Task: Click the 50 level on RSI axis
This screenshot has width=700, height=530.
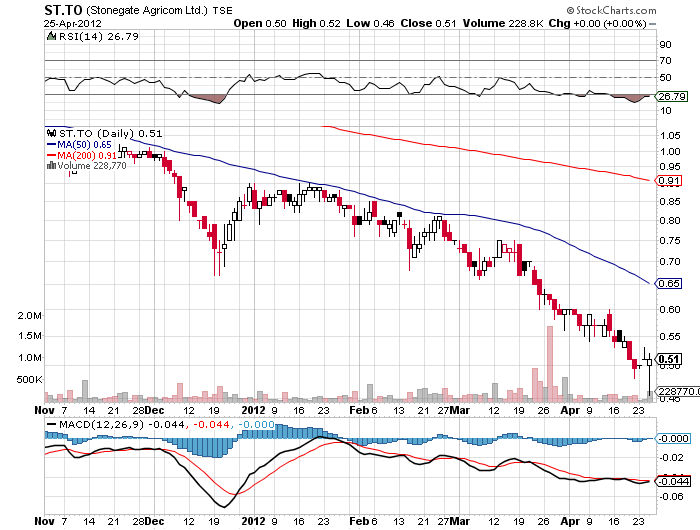Action: click(x=665, y=77)
